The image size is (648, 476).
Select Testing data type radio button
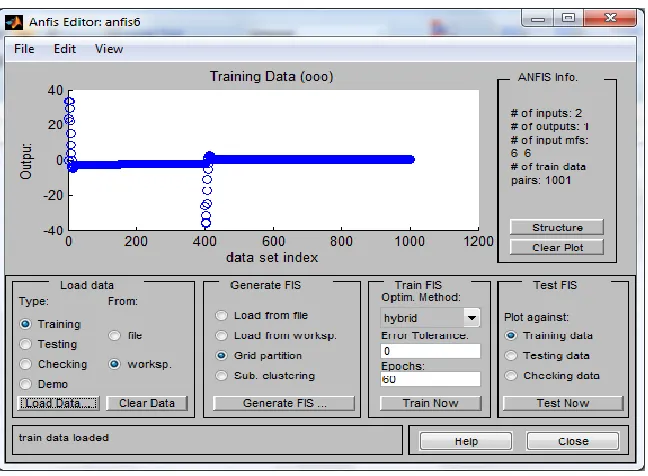[x=26, y=344]
